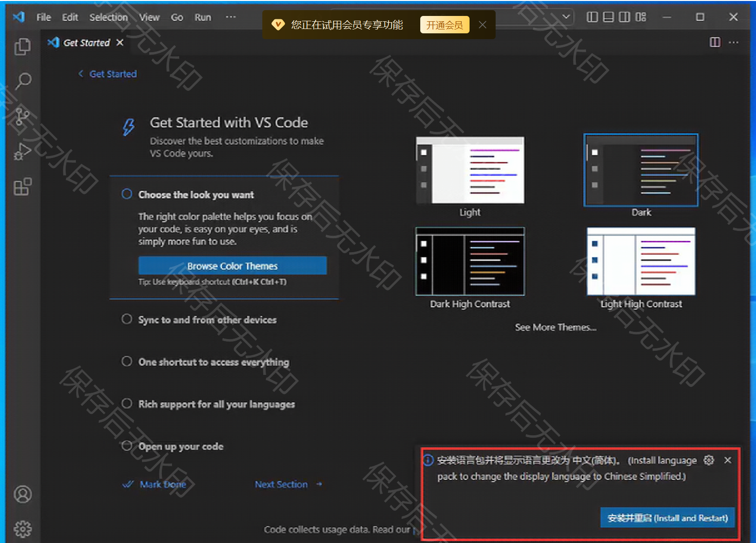Click Install and Restart button
Image resolution: width=756 pixels, height=543 pixels.
[667, 518]
